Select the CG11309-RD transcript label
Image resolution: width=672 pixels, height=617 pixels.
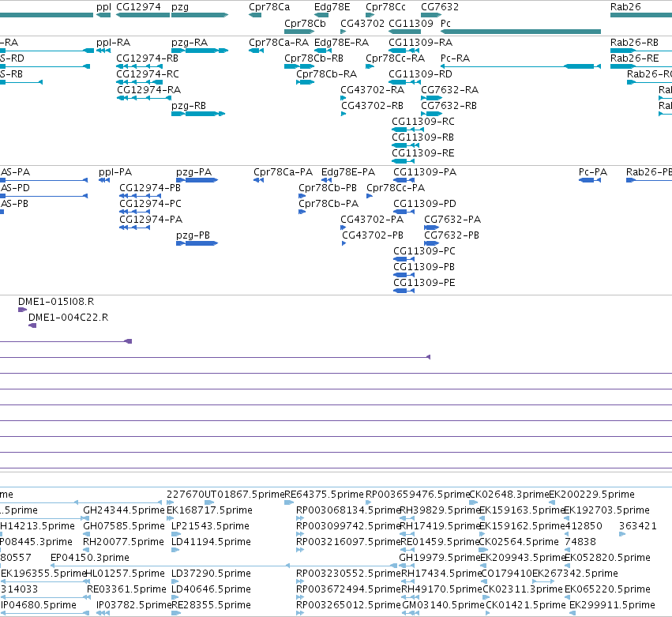[420, 74]
